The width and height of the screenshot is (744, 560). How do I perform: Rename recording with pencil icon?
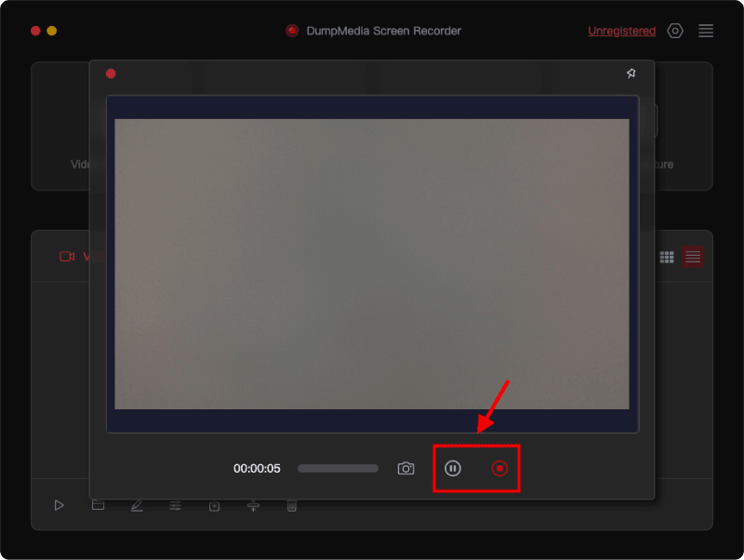coord(137,505)
